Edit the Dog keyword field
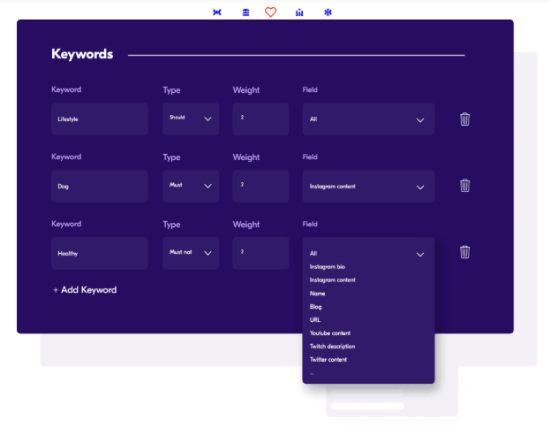 (100, 186)
